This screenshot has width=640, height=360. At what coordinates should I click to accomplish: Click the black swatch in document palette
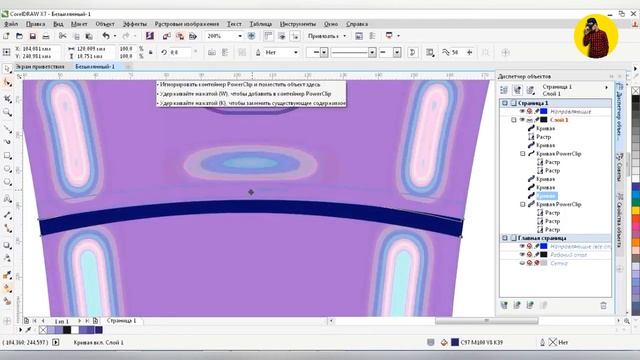[67, 330]
